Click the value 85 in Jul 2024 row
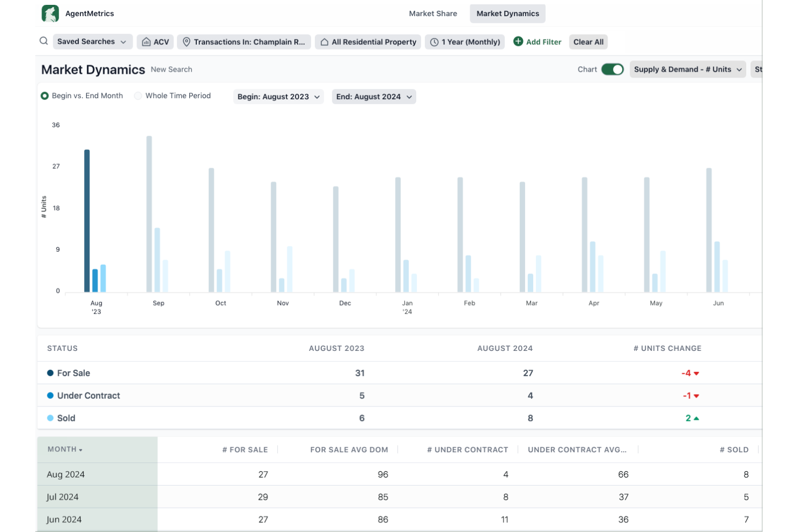 tap(383, 498)
